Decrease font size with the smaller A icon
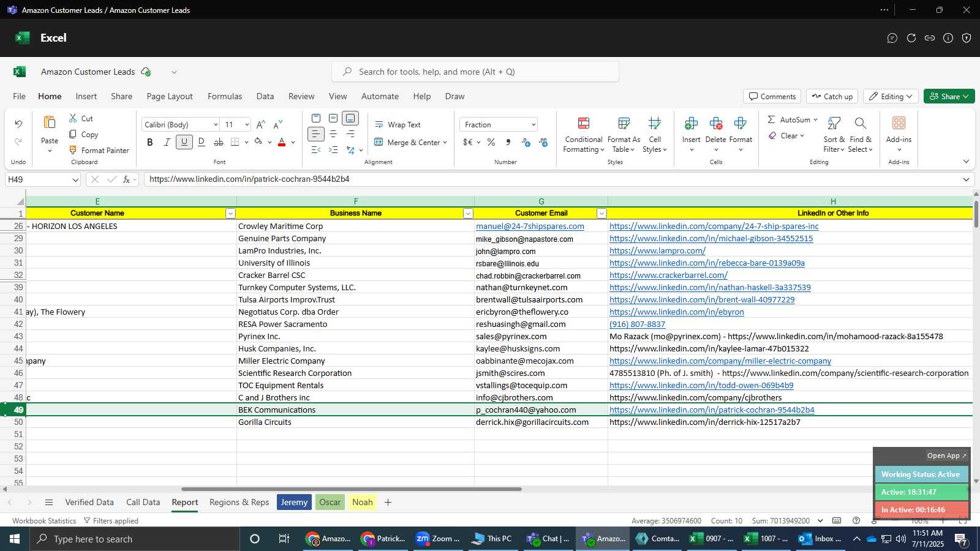Screen dimensions: 980x551 coord(278,124)
